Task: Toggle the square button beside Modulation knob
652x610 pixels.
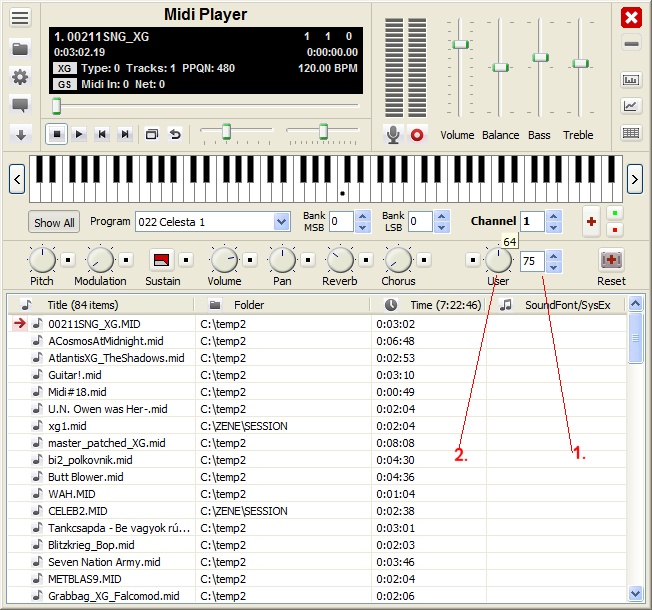Action: click(x=126, y=260)
